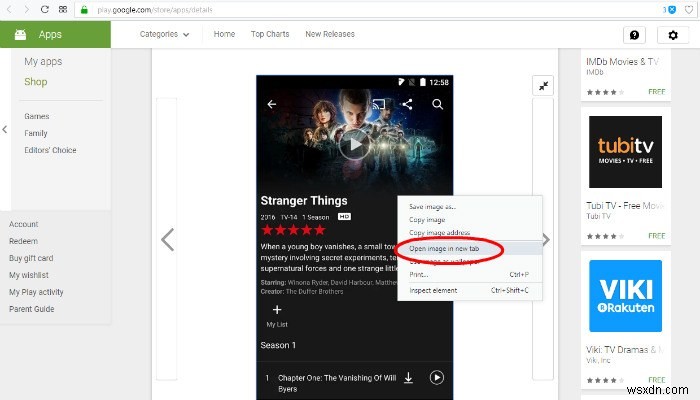Click the HD badge
Image resolution: width=700 pixels, height=400 pixels.
[x=344, y=217]
